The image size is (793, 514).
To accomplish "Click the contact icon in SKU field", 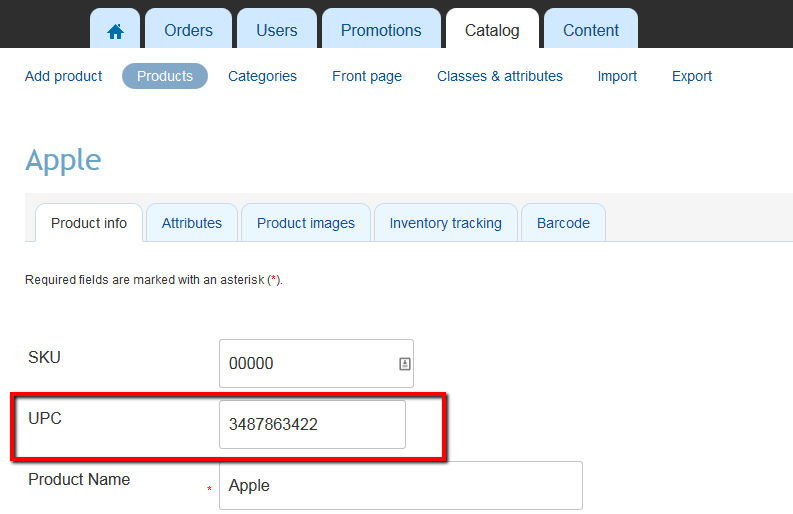I will (x=405, y=364).
